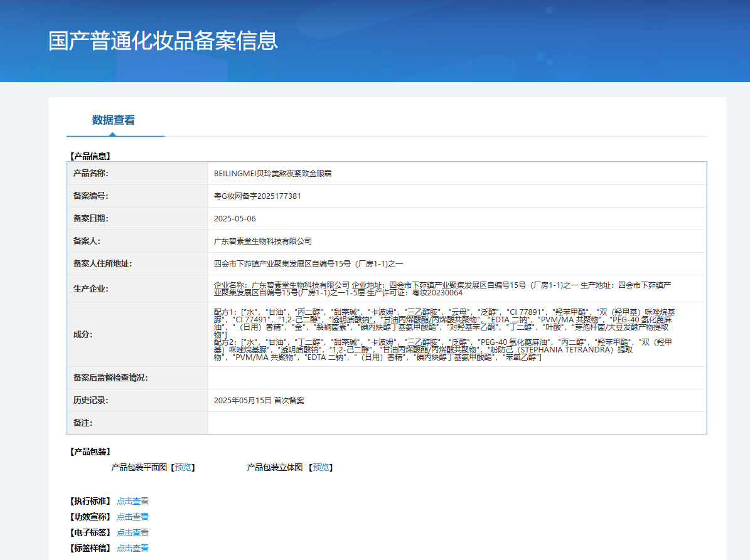Preview the 产品包装立体图 image

coord(321,467)
